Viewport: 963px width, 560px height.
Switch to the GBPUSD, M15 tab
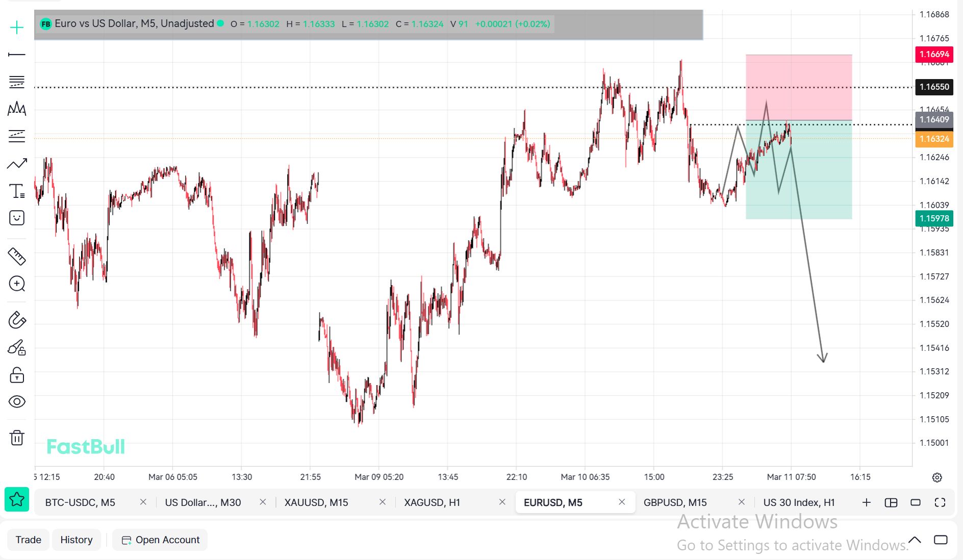(x=675, y=502)
